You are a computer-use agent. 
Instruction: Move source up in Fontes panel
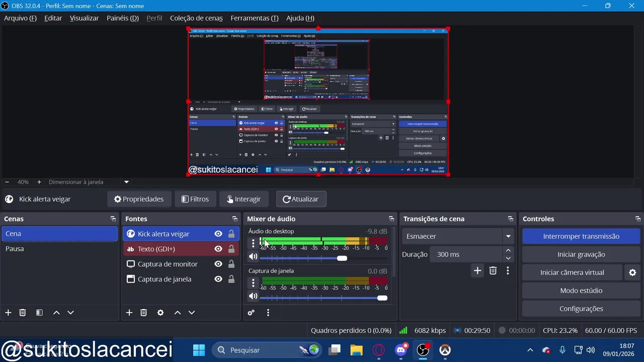[x=178, y=313]
